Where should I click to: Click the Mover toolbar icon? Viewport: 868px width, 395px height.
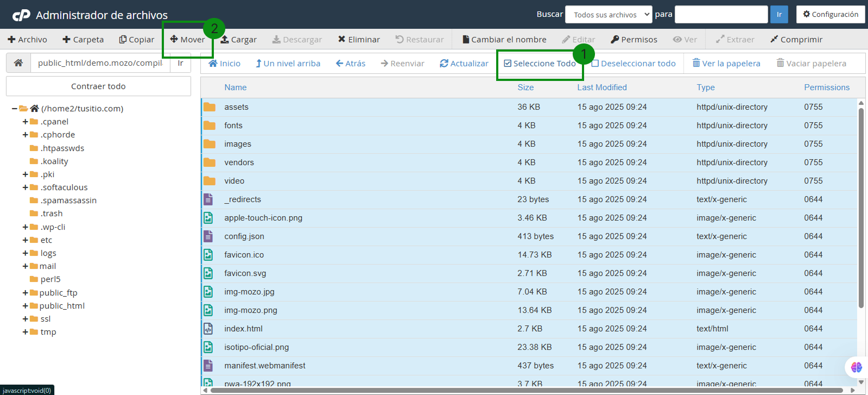(x=174, y=39)
